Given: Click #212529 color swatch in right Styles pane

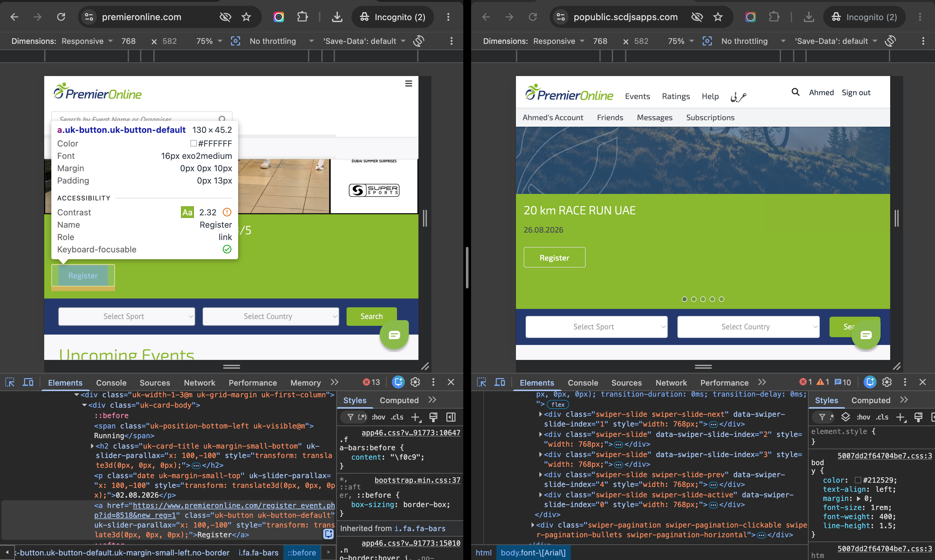Looking at the screenshot, I should [x=858, y=480].
